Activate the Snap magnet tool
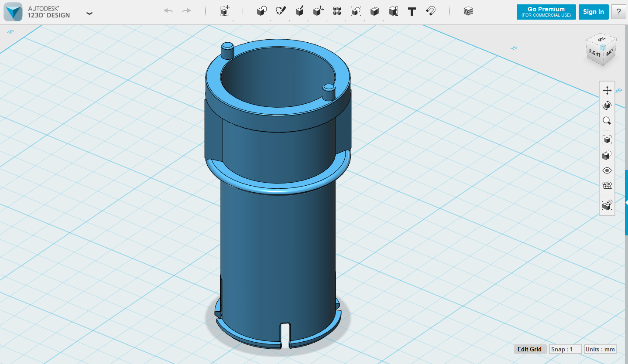 [x=431, y=12]
